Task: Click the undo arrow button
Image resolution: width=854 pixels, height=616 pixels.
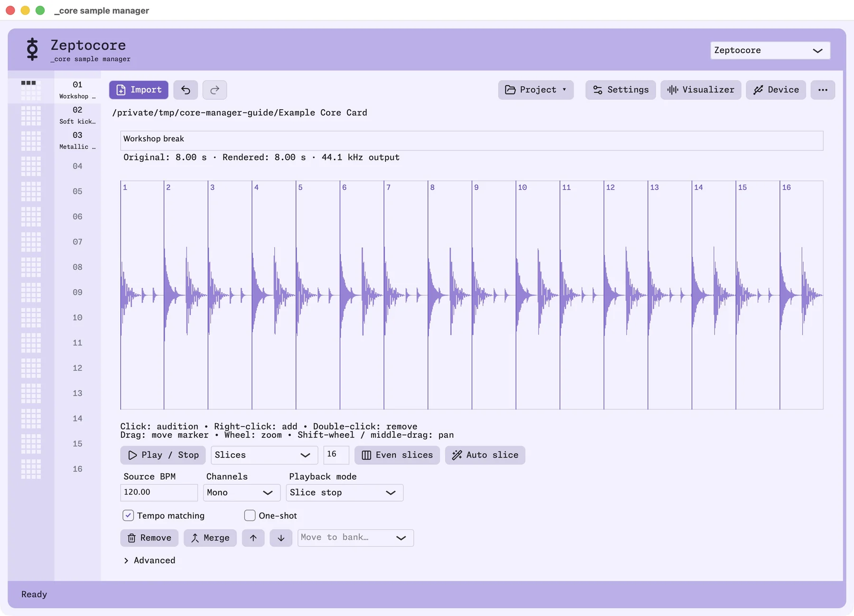Action: pos(186,90)
